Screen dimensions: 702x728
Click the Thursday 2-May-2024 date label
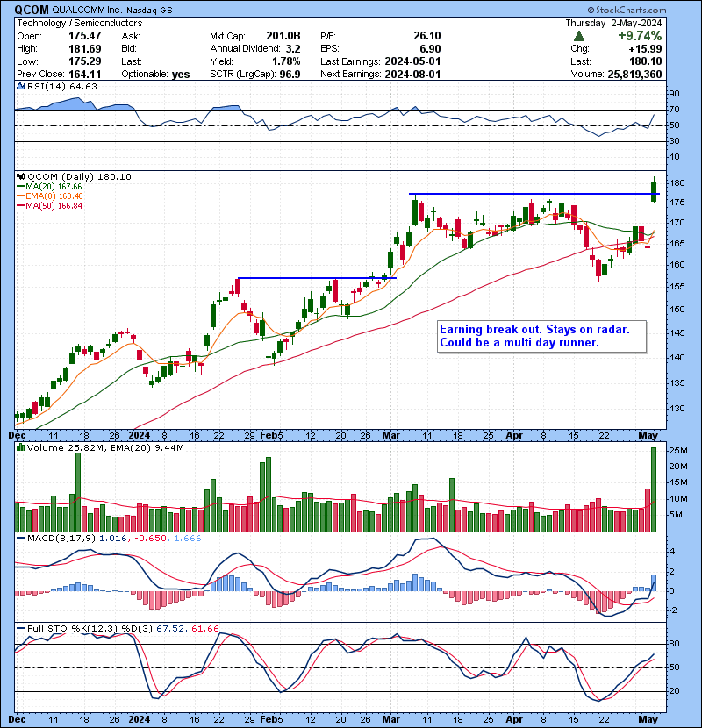pos(613,23)
